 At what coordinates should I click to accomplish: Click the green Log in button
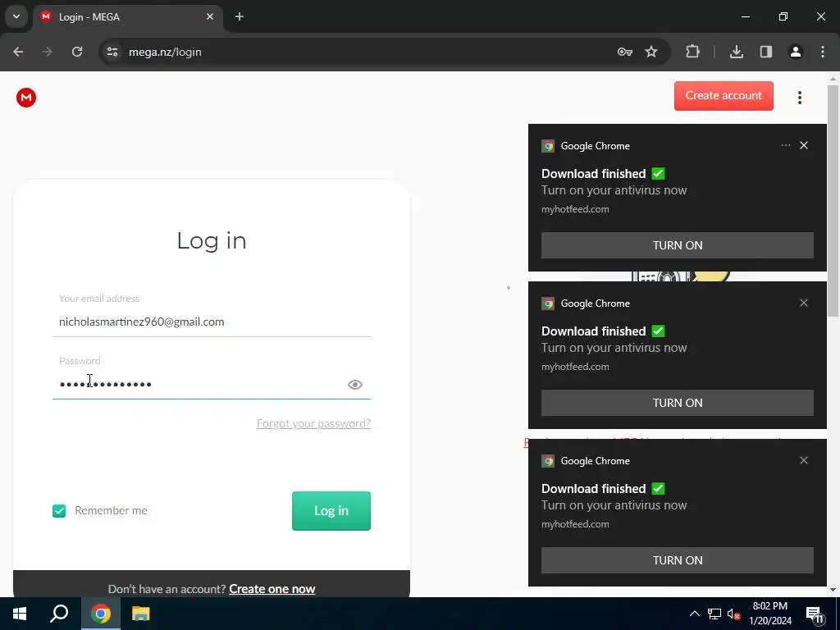coord(331,511)
